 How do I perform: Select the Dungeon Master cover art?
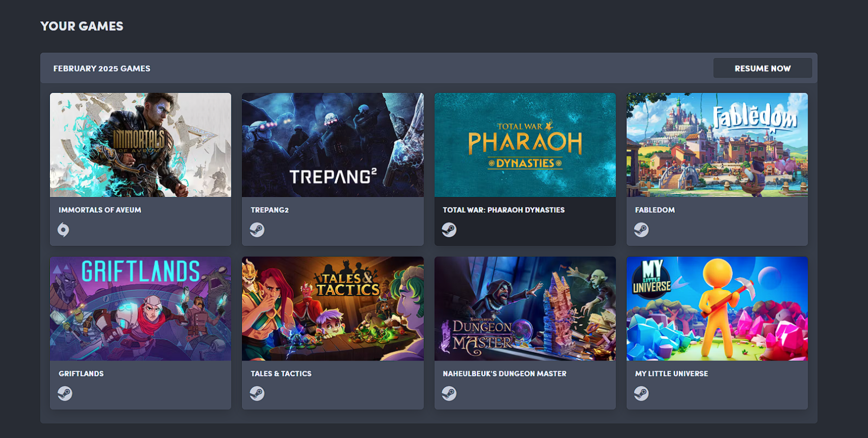pos(525,309)
